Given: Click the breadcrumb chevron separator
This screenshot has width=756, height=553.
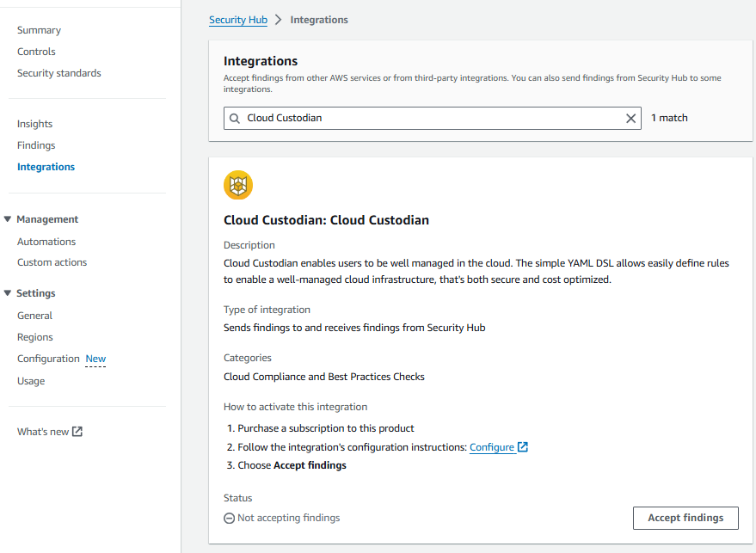Looking at the screenshot, I should click(x=278, y=20).
